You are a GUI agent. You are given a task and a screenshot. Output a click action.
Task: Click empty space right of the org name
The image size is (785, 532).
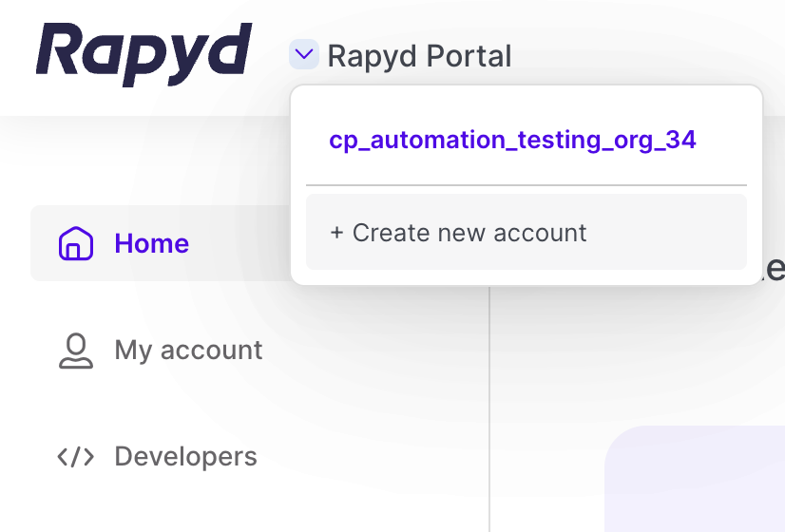pos(727,140)
